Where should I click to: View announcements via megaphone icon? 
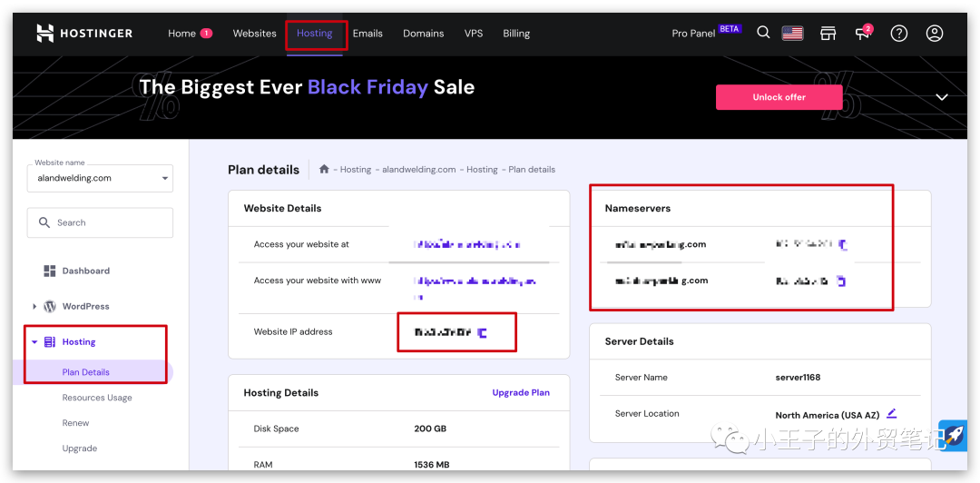[863, 34]
